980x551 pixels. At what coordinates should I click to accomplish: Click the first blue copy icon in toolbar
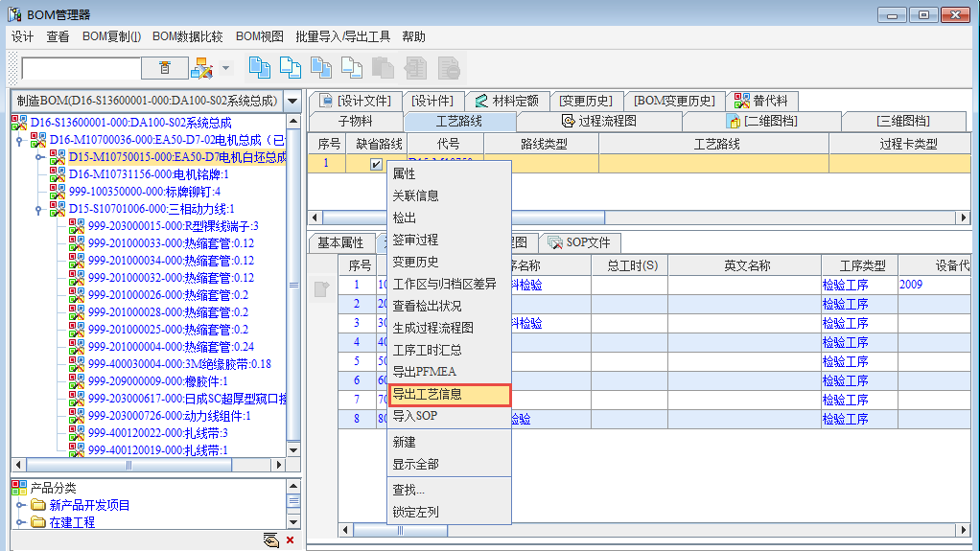(259, 67)
